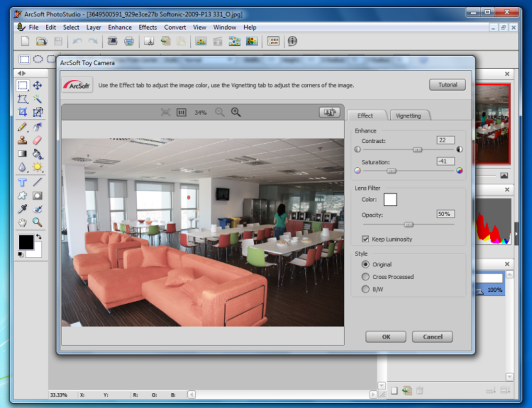Choose the B/W style radio button

pos(366,289)
